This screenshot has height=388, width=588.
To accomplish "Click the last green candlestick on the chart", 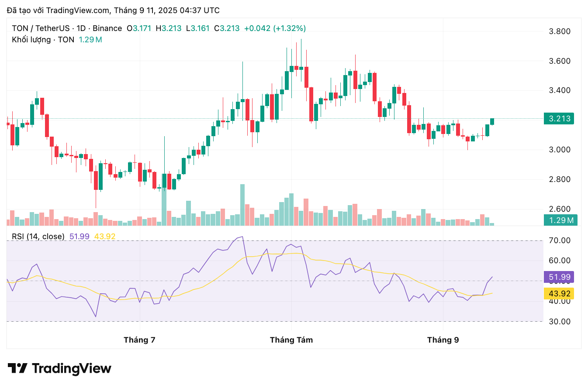I will 492,121.
